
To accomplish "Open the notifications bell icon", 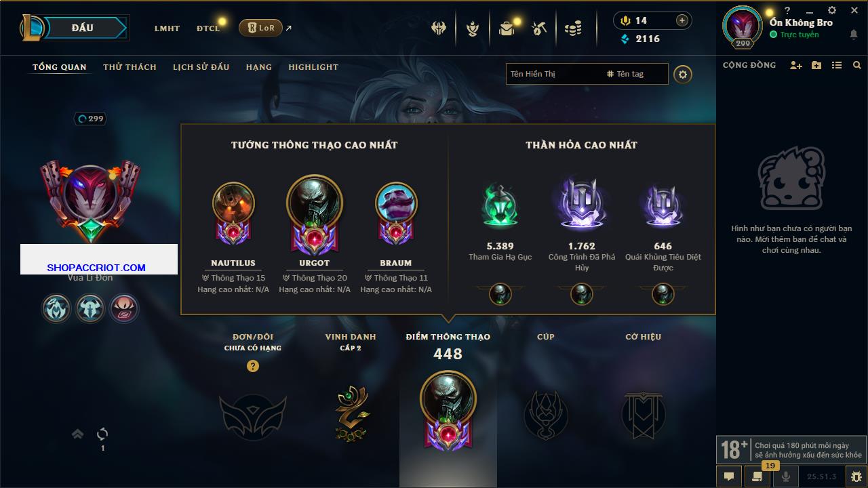I will (x=854, y=35).
